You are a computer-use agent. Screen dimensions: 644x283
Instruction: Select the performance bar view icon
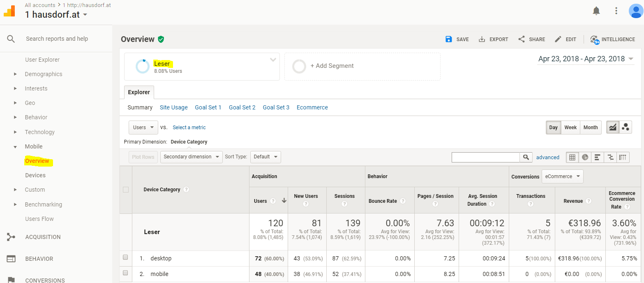click(x=598, y=157)
